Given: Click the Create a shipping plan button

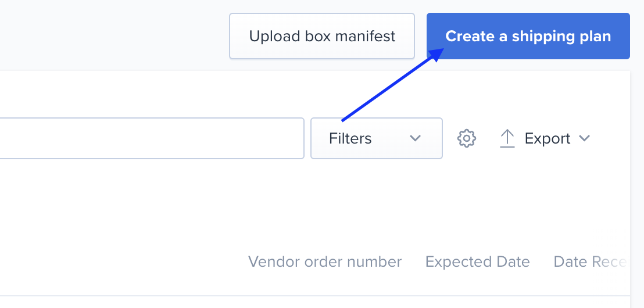Looking at the screenshot, I should (528, 36).
